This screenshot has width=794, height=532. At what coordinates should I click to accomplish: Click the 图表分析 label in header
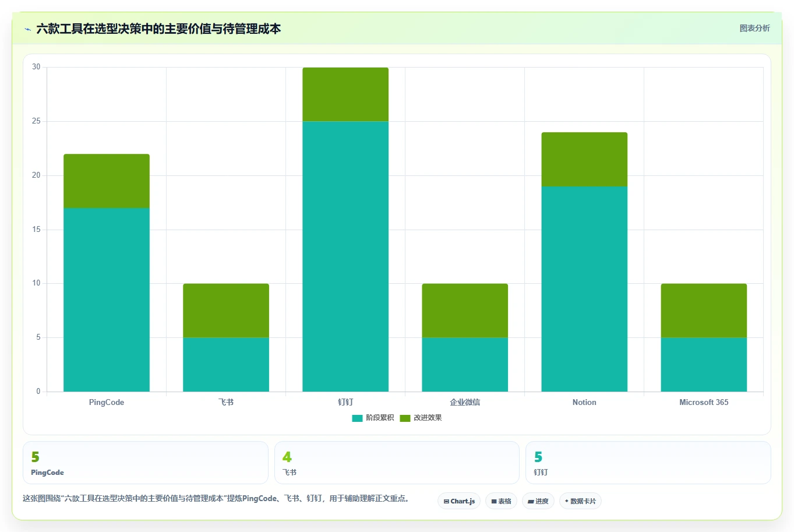point(754,28)
